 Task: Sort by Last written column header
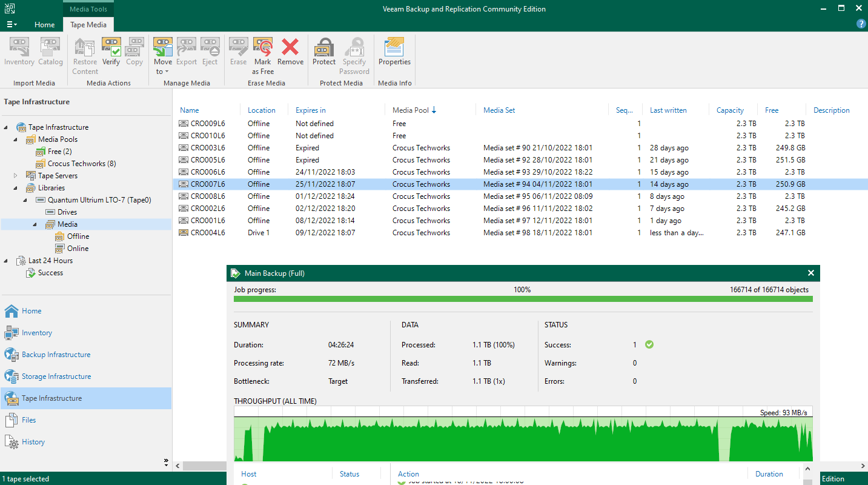click(668, 110)
